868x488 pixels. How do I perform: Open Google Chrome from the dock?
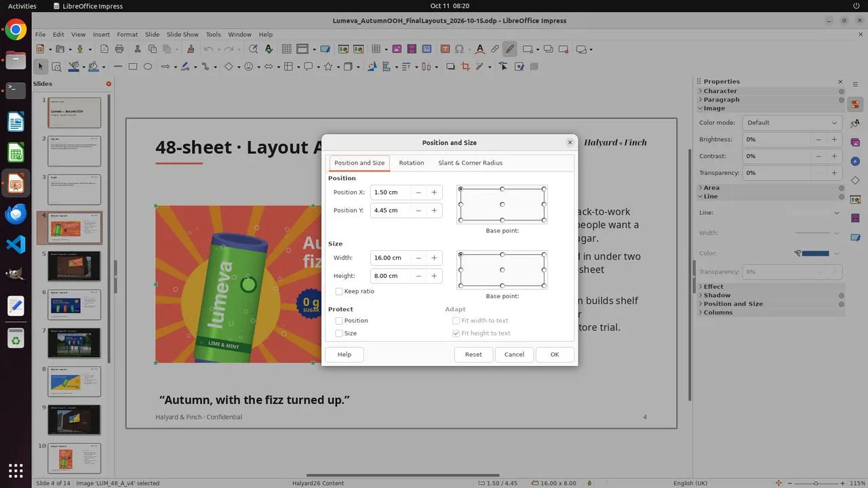coord(16,30)
